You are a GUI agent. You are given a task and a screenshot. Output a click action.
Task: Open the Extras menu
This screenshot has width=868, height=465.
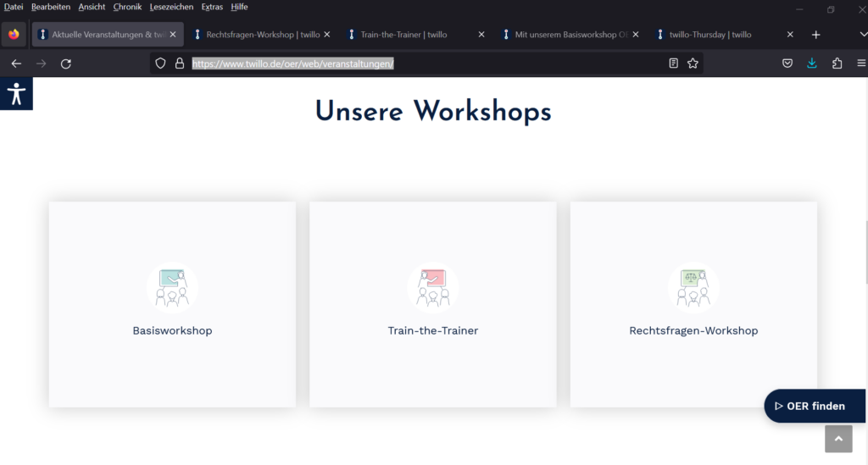(212, 7)
